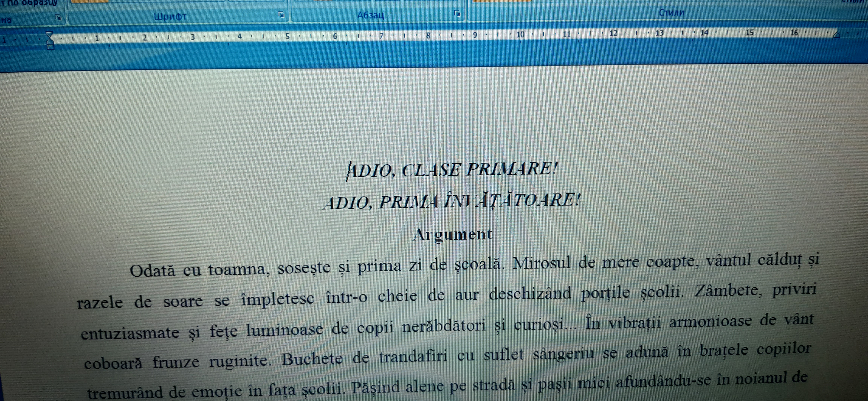Viewport: 868px width, 401px height.
Task: Click the word trandafiri in the text
Action: click(413, 357)
